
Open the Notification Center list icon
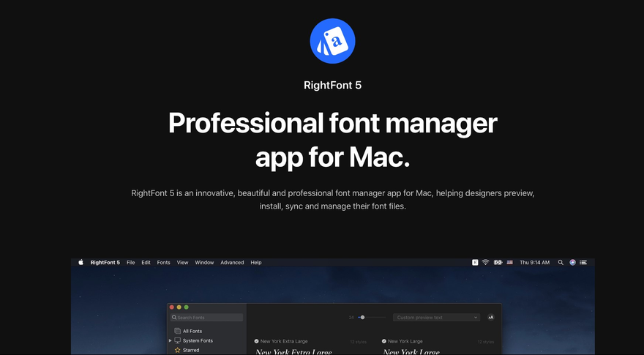click(583, 262)
